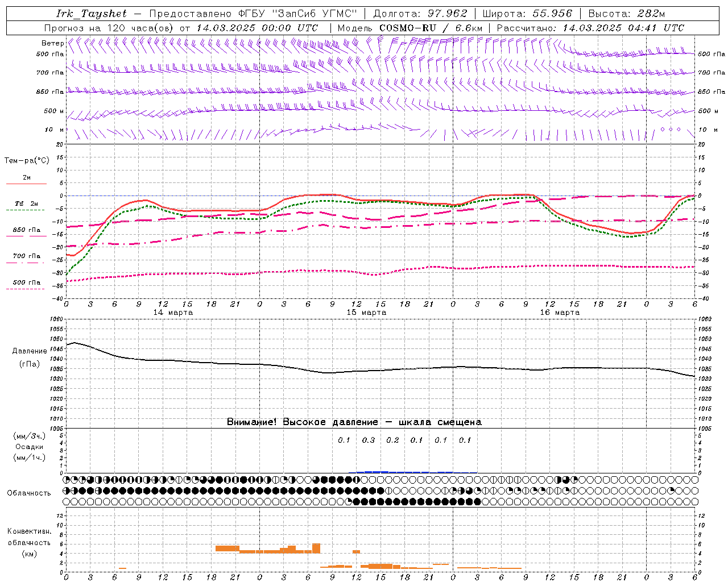Click the red 2м legend line sample

pyautogui.click(x=26, y=184)
